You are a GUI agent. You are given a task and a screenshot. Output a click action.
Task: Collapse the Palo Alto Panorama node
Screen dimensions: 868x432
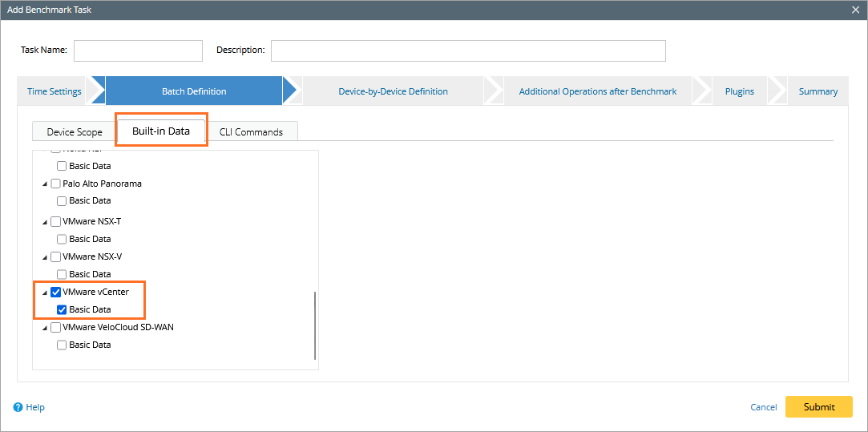click(45, 184)
